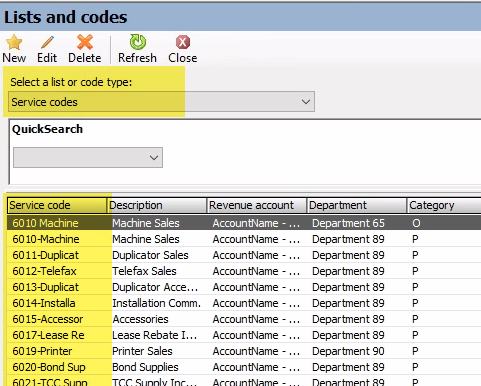Select the 6019-Printer service code
Viewport: 481px width, 386px height.
click(42, 351)
